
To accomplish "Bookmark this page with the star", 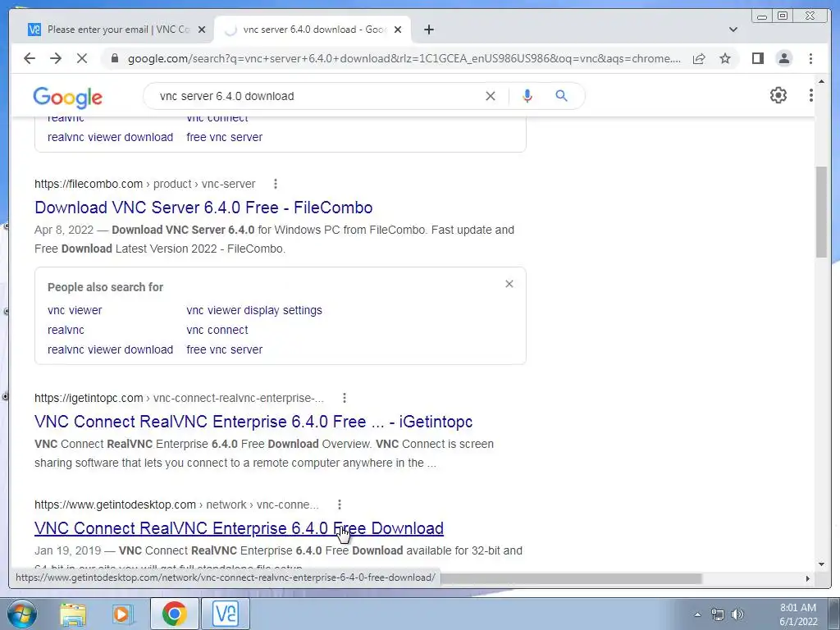I will point(725,58).
